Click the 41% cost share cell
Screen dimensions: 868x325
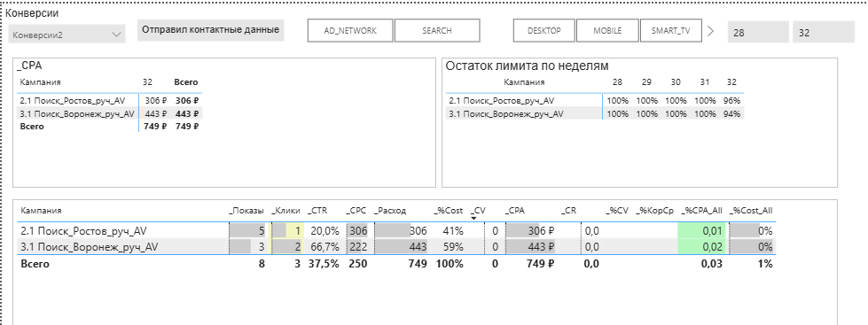tap(453, 231)
